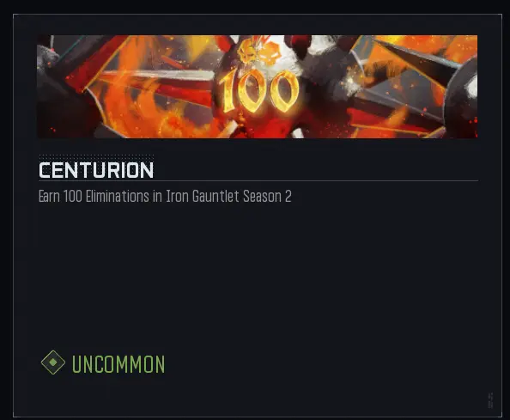The width and height of the screenshot is (510, 420).
Task: Click the dotted line above the CENTURION title
Action: (x=96, y=157)
